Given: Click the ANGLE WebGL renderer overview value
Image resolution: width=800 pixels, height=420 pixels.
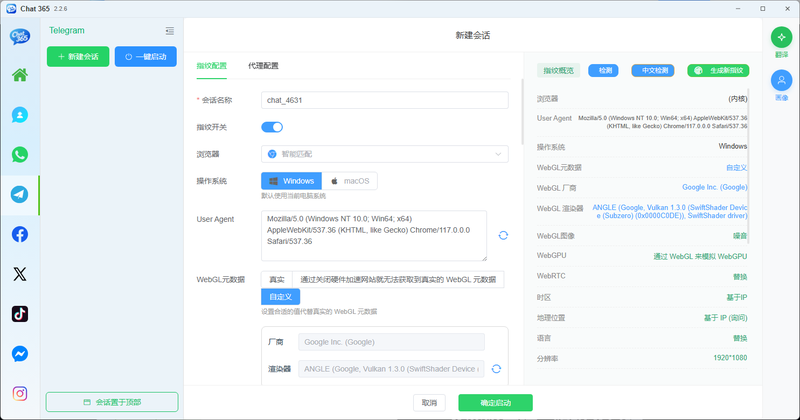Looking at the screenshot, I should click(x=669, y=212).
